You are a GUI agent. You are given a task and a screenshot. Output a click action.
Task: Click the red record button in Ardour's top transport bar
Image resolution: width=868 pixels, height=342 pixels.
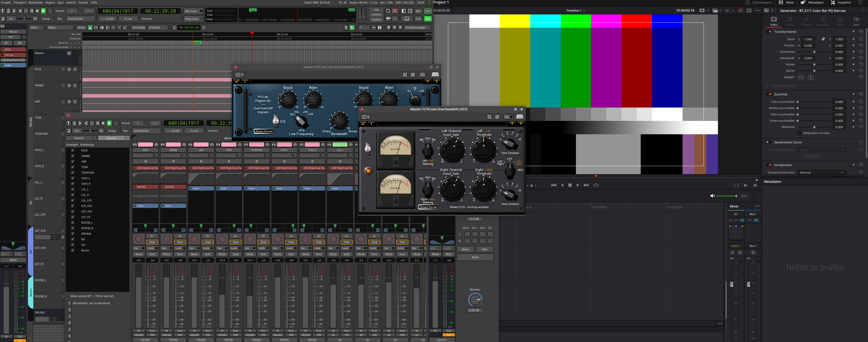point(50,11)
